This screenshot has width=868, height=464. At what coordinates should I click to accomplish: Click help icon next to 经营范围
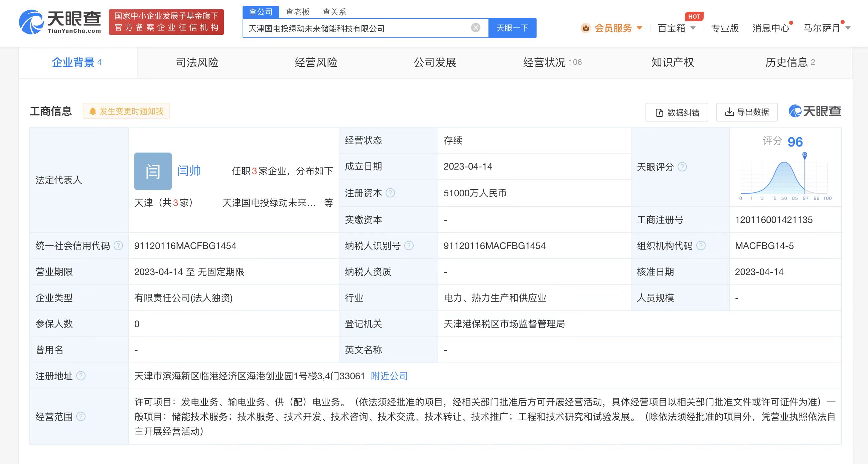81,417
